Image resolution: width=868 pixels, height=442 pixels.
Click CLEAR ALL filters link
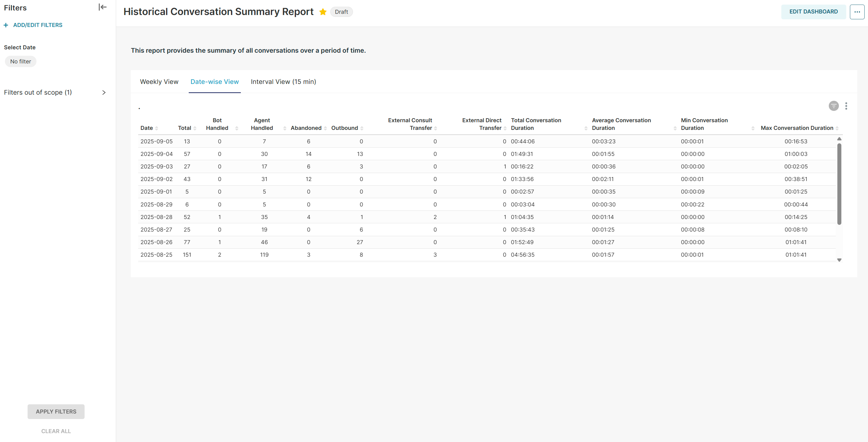pos(56,431)
